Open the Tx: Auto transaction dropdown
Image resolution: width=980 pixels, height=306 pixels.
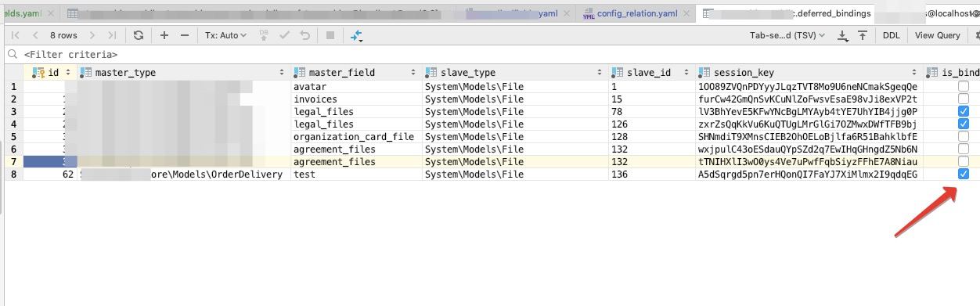(225, 35)
